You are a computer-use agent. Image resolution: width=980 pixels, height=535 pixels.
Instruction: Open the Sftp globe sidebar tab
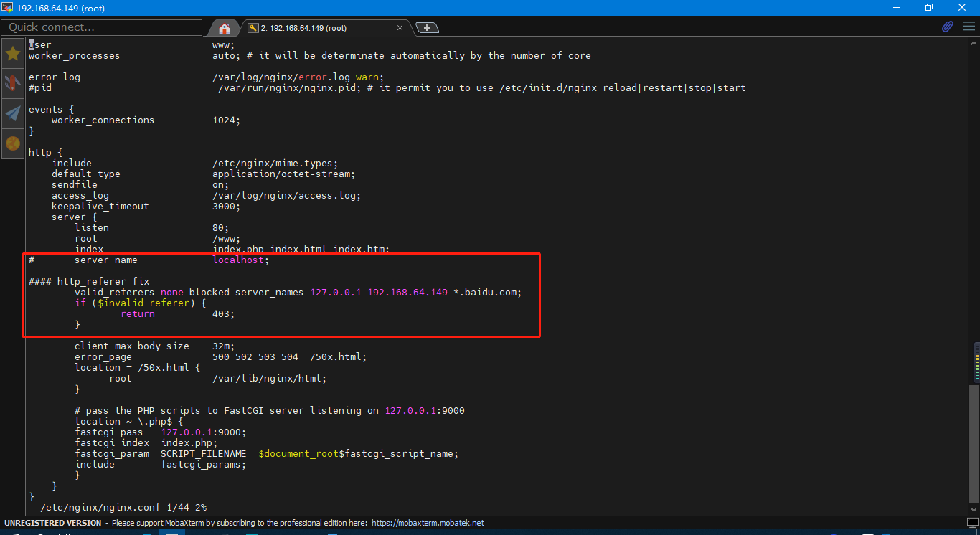pos(13,143)
